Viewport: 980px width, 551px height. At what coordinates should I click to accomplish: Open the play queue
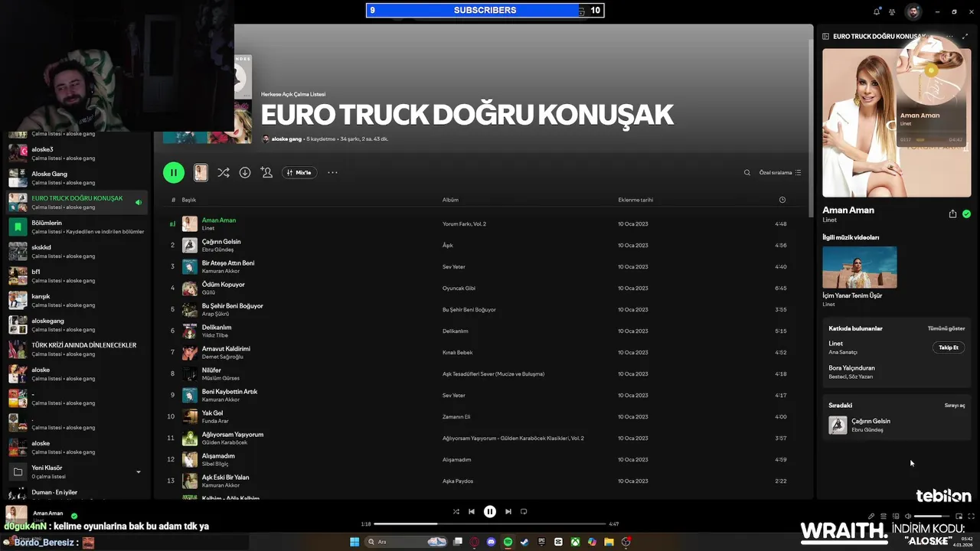(x=883, y=516)
